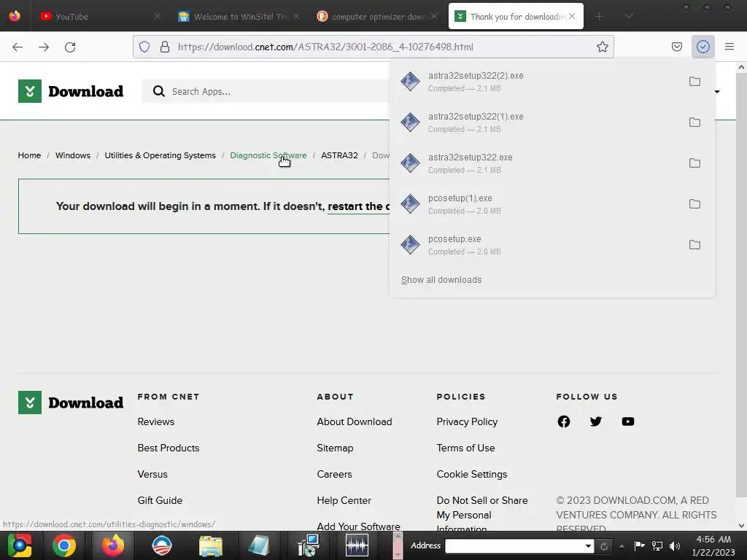Go to Windows breadcrumb

72,155
